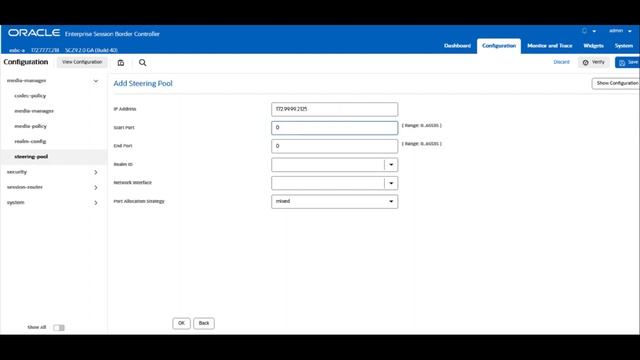Click the Show Configuration button
Viewport: 640px width, 360px height.
[x=616, y=83]
